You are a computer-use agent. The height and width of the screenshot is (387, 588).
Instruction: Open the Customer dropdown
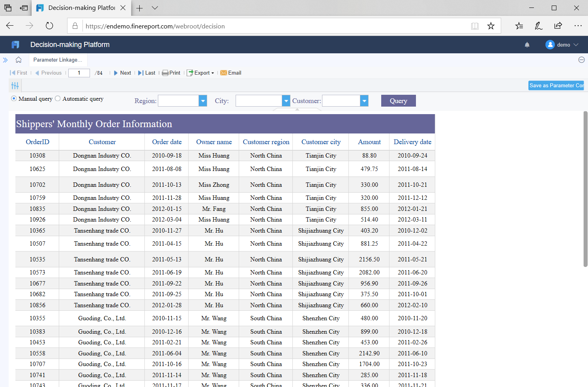[363, 101]
